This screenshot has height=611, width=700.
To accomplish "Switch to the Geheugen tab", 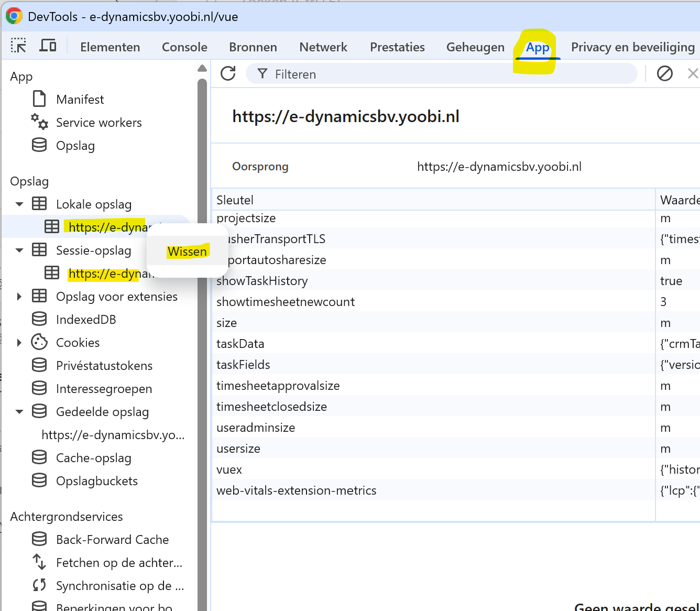I will point(475,47).
